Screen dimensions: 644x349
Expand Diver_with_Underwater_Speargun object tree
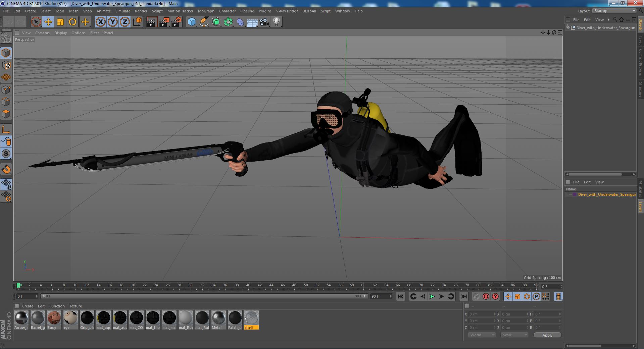pos(567,28)
